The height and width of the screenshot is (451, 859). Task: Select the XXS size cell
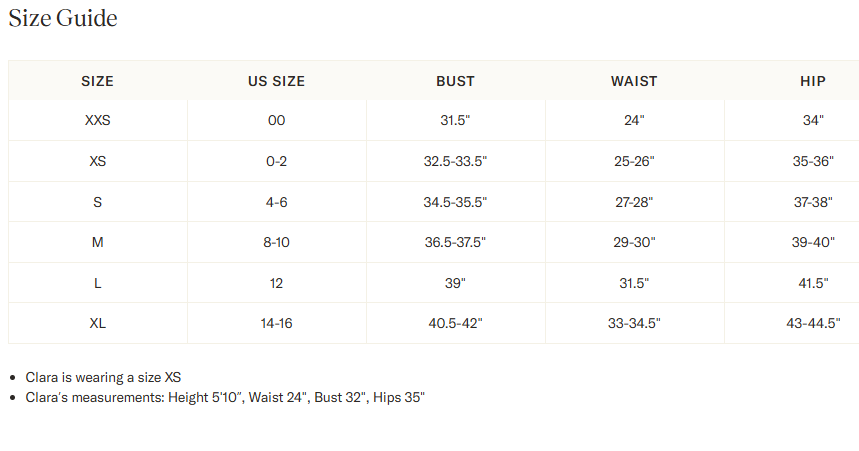click(x=98, y=121)
